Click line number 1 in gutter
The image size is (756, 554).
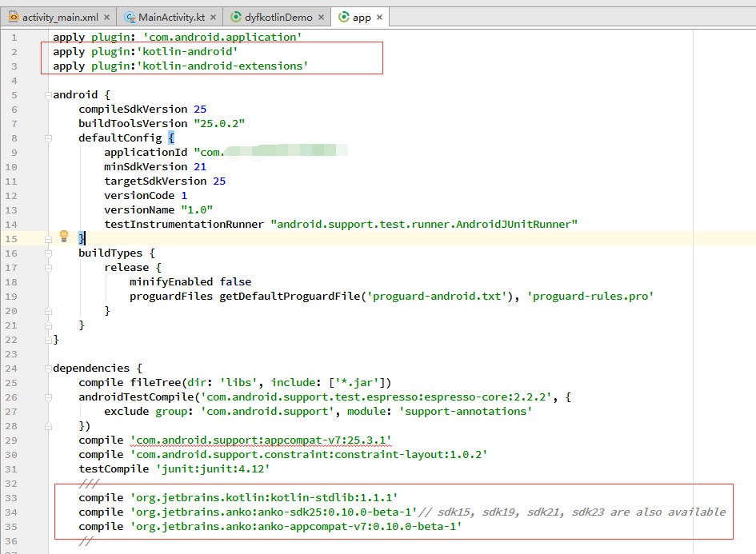(x=14, y=38)
